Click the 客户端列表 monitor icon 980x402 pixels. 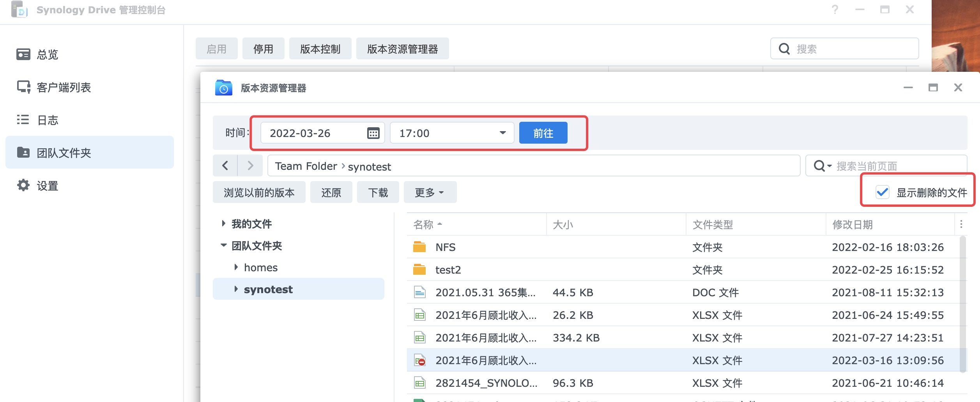click(x=23, y=87)
